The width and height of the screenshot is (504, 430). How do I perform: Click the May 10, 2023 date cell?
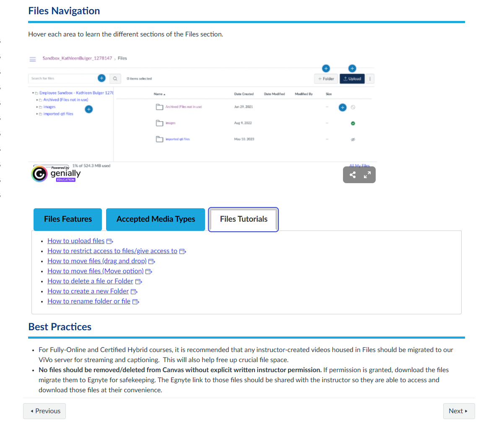click(244, 139)
